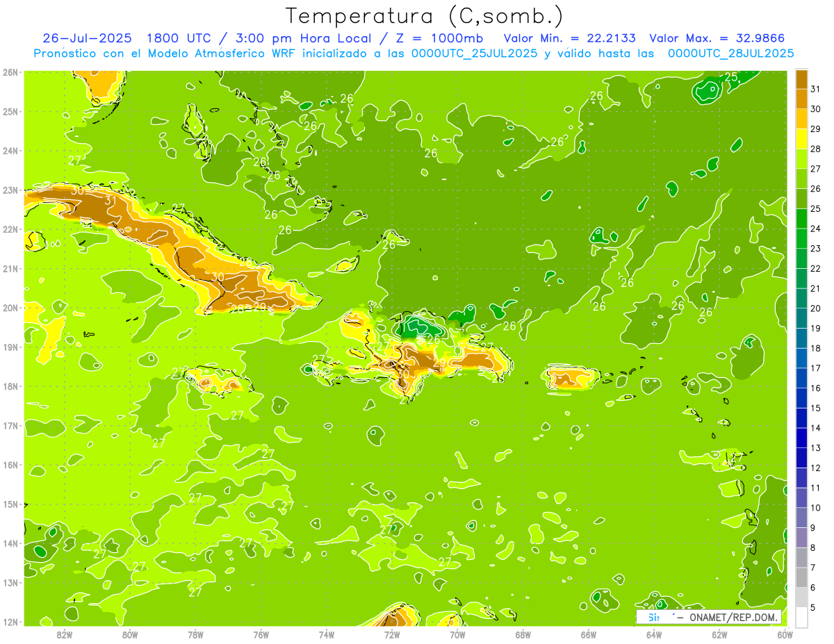
Task: Click the "82W" longitude axis label
Action: (x=65, y=634)
